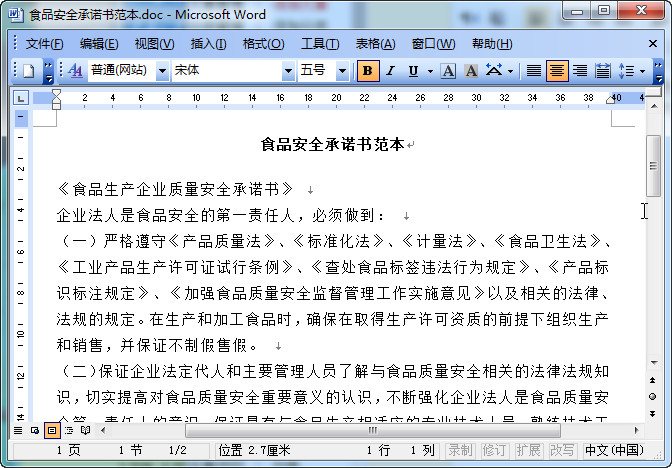672x468 pixels.
Task: Open the 视图(V) menu
Action: pyautogui.click(x=154, y=44)
